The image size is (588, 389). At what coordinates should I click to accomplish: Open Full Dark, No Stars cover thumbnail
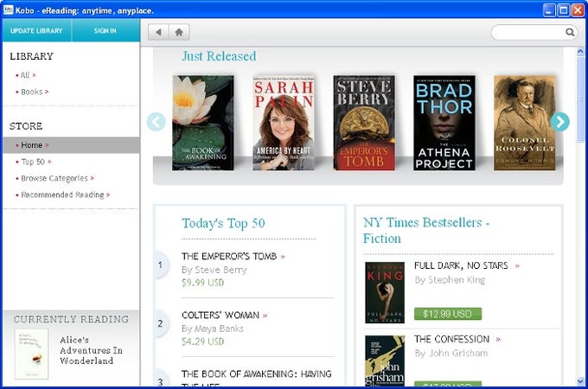click(x=385, y=293)
